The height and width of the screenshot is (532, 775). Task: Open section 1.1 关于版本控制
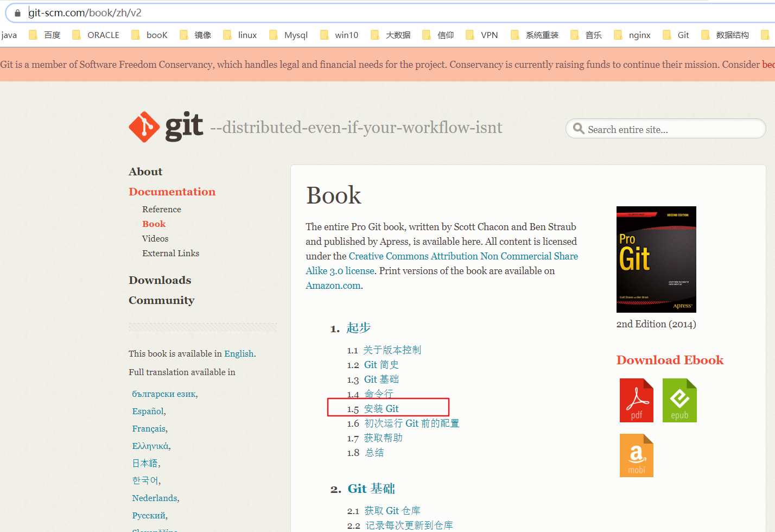pyautogui.click(x=392, y=350)
